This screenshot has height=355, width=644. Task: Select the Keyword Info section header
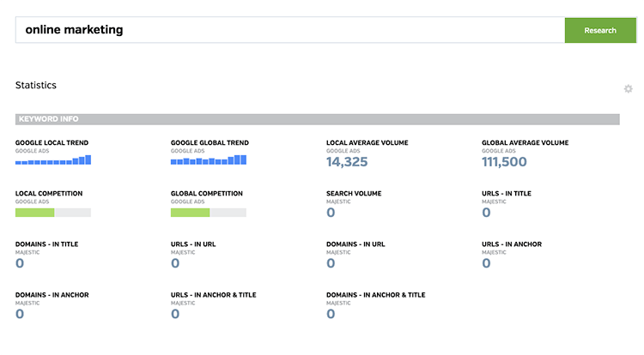click(317, 119)
